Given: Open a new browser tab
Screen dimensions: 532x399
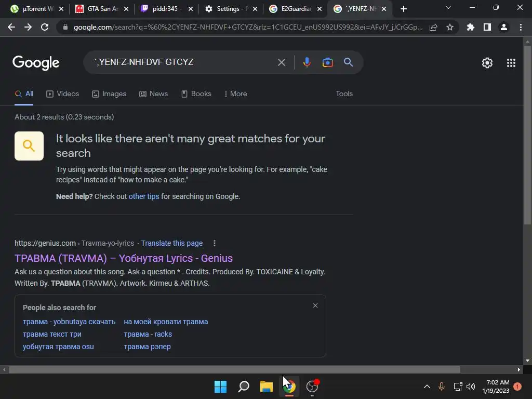Looking at the screenshot, I should 403,9.
